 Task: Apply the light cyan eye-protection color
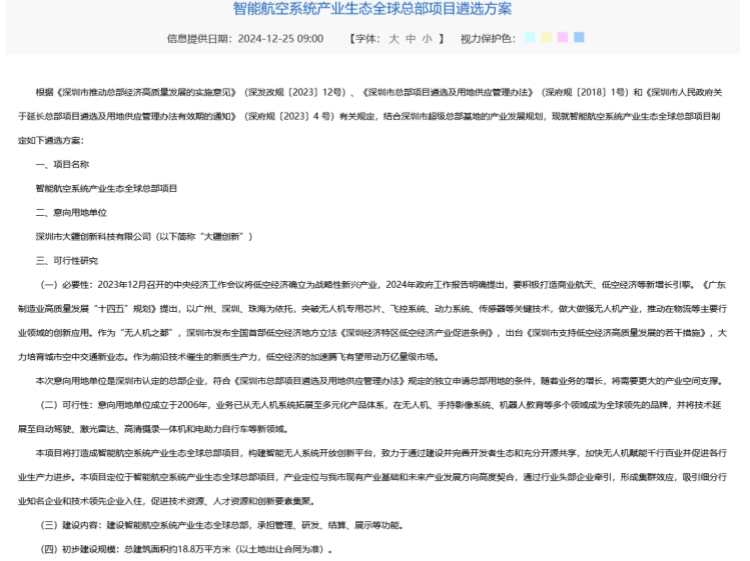click(x=529, y=38)
